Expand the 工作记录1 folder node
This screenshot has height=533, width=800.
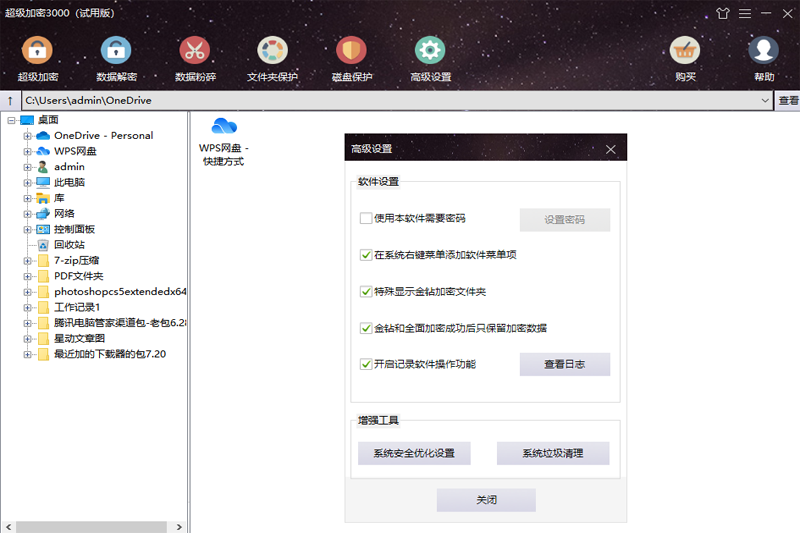(x=27, y=308)
